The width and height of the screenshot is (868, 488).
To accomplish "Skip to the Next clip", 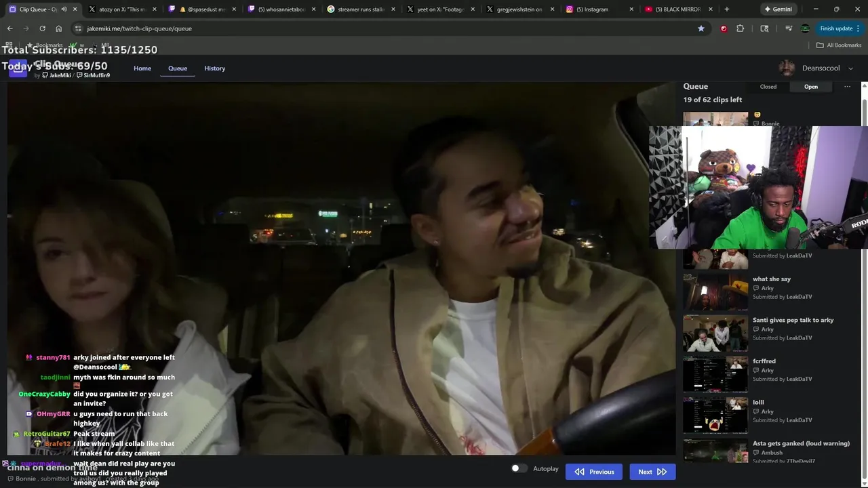I will 652,472.
